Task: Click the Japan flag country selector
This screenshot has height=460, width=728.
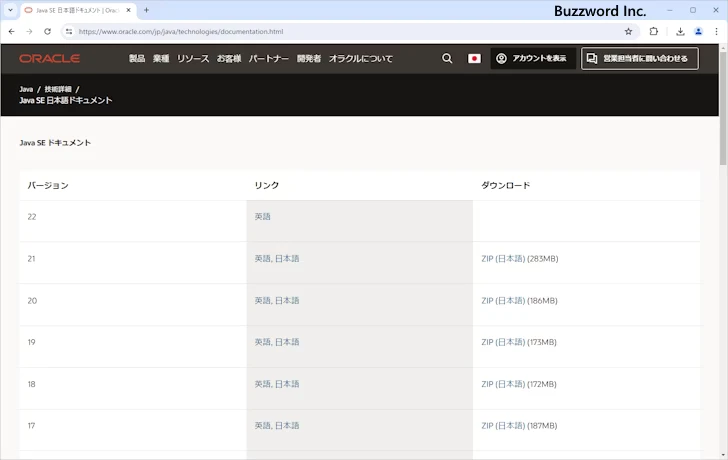Action: [x=474, y=58]
